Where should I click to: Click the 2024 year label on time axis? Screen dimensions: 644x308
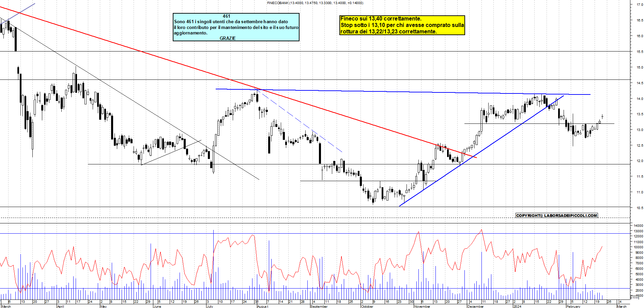click(x=517, y=306)
